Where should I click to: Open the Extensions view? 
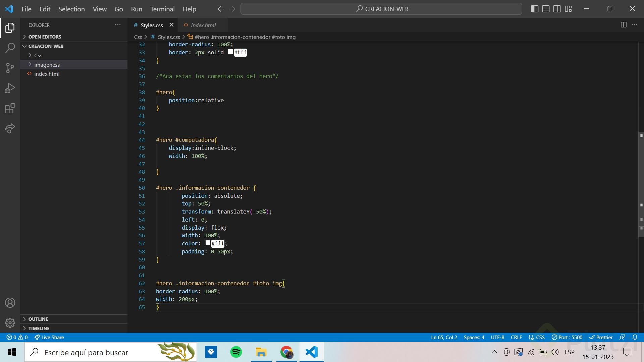pos(10,108)
